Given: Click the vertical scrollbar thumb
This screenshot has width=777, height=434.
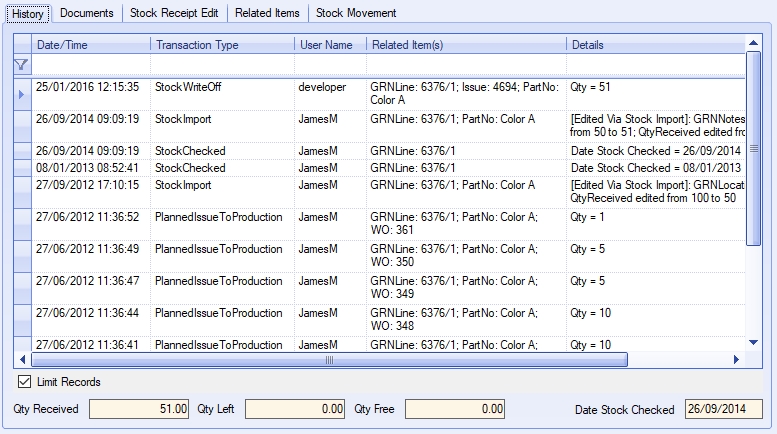Looking at the screenshot, I should pos(754,150).
